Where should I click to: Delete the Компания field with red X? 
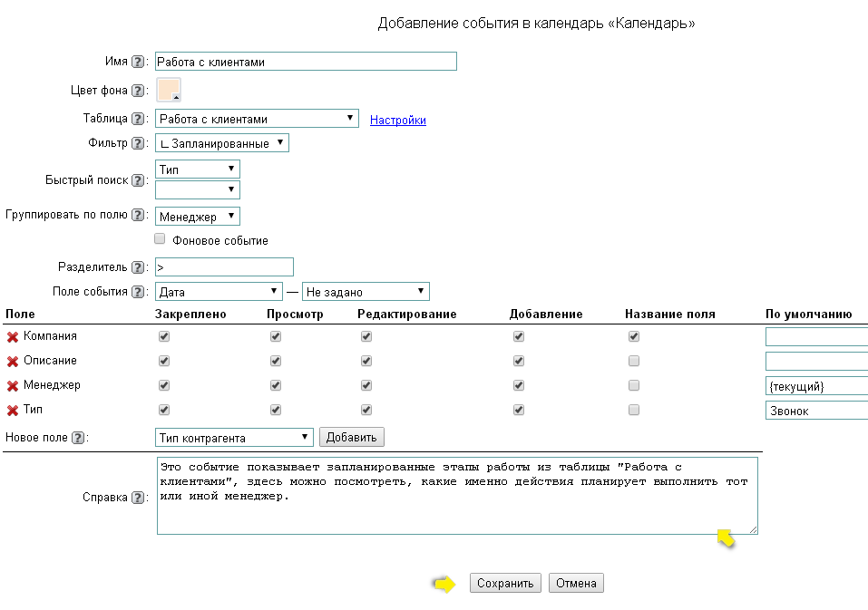[13, 337]
